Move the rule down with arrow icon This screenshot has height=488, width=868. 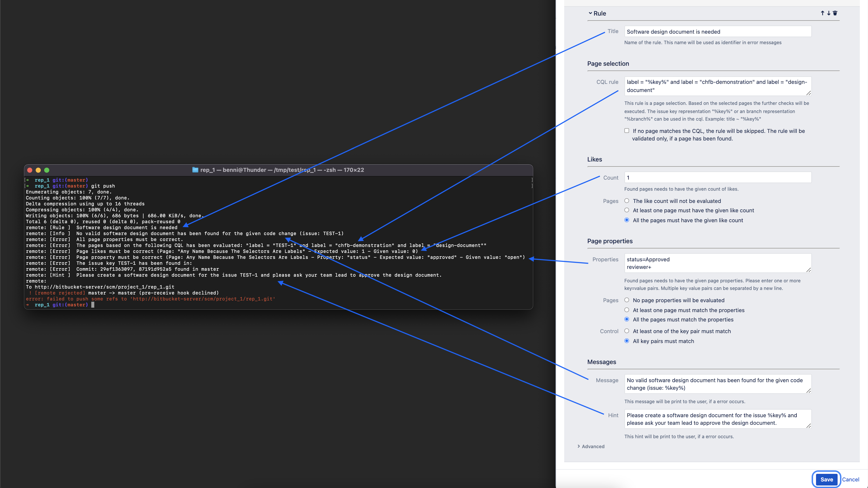coord(829,13)
